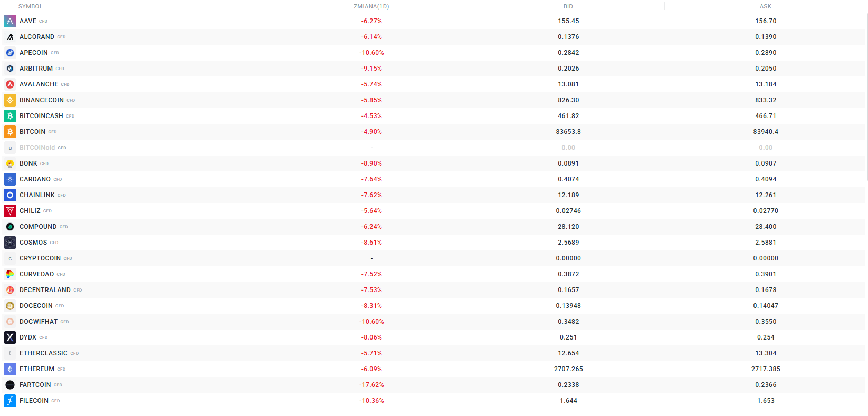Click the AAVE coin icon
Screen dimensions: 868x416
coord(10,21)
